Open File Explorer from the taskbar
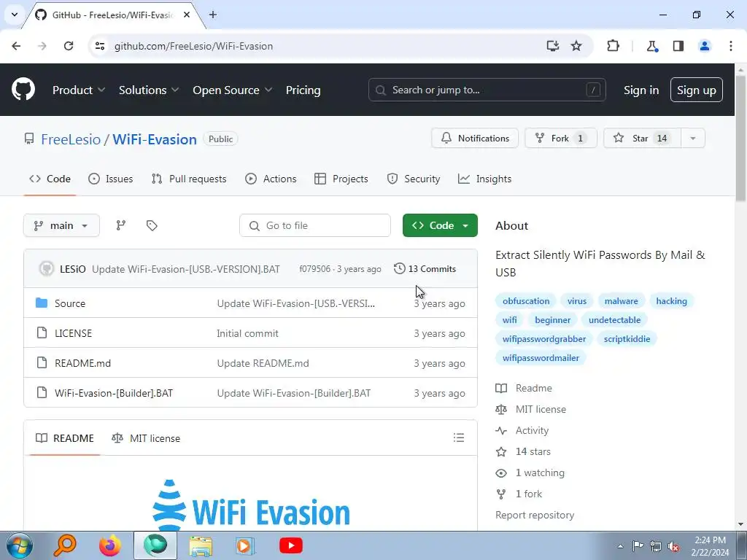This screenshot has height=560, width=747. pos(201,545)
